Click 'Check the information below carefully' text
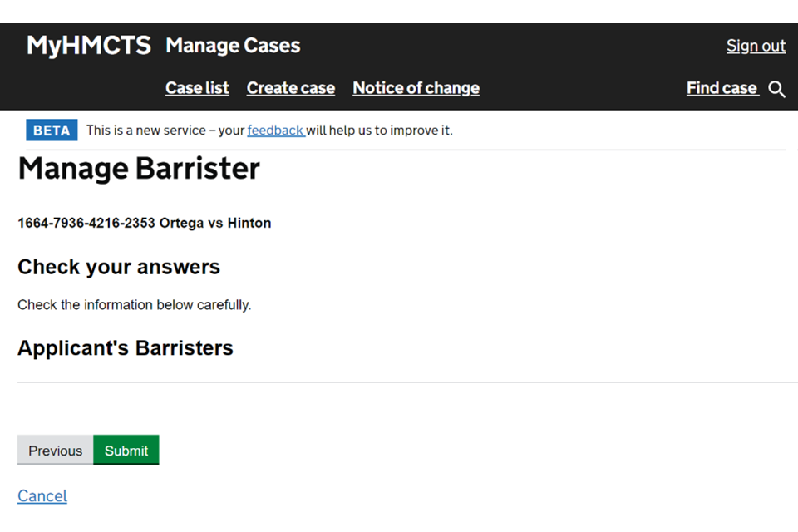This screenshot has height=532, width=798. (134, 305)
